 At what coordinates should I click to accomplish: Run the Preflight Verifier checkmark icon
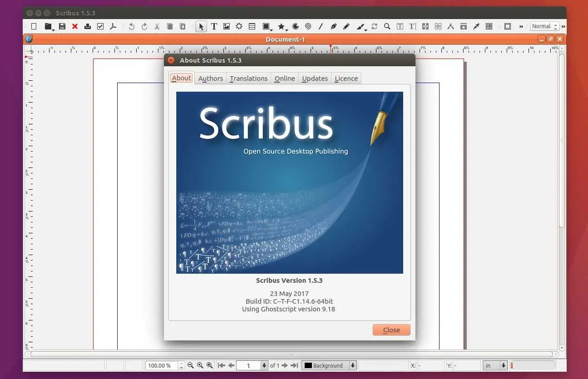click(100, 27)
